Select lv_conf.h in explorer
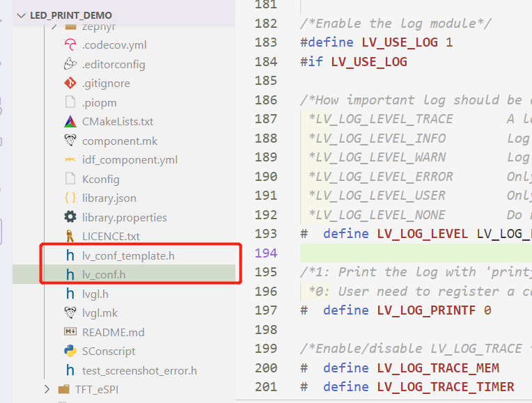 (x=104, y=275)
